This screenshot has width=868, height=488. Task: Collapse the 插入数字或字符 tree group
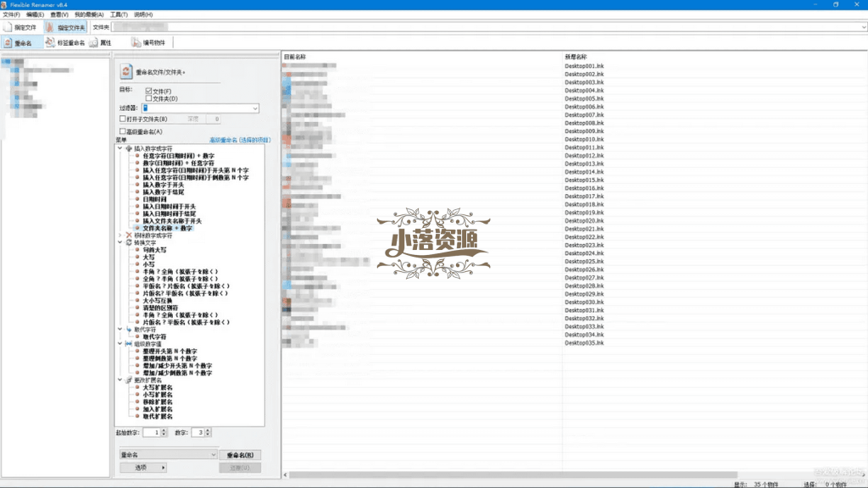pyautogui.click(x=120, y=149)
